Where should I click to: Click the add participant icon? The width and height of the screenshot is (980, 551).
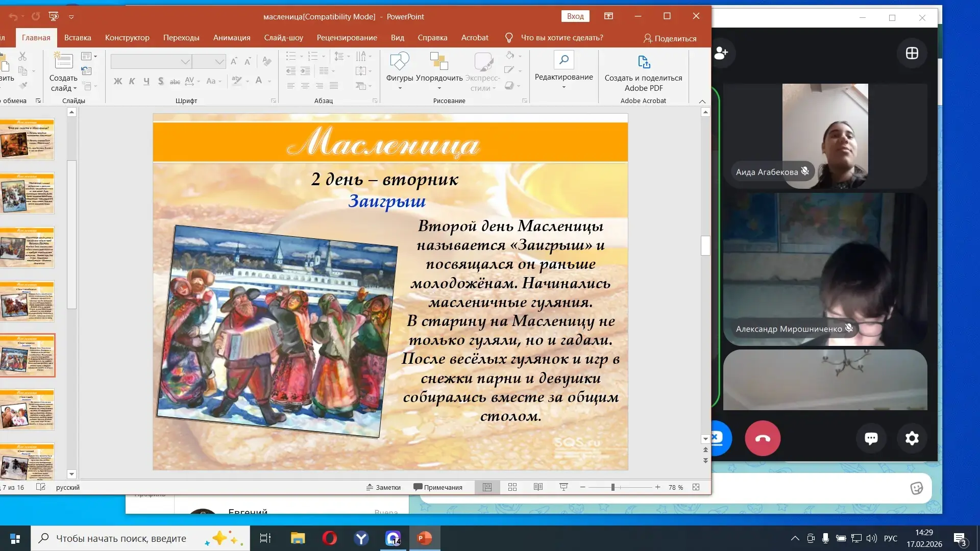click(x=721, y=53)
